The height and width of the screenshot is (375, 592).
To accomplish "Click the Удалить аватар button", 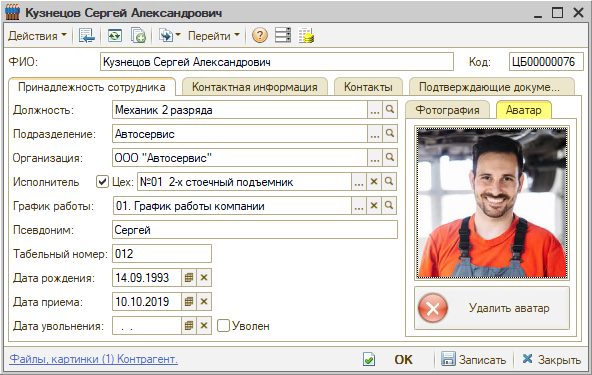I will [492, 308].
